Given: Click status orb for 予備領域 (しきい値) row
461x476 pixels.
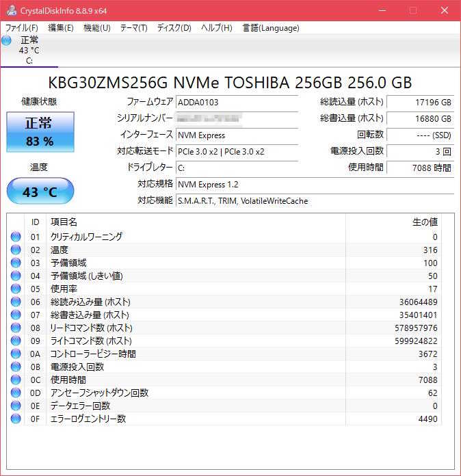Looking at the screenshot, I should click(16, 276).
